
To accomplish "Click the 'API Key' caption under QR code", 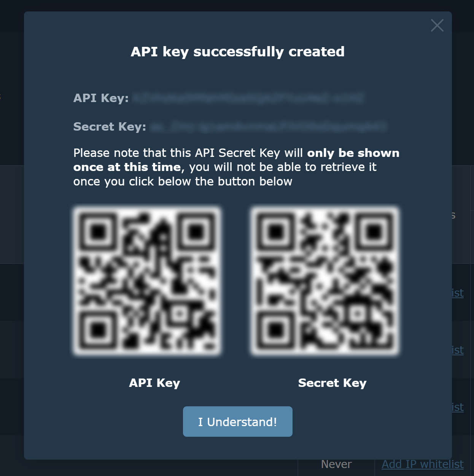I will point(154,383).
